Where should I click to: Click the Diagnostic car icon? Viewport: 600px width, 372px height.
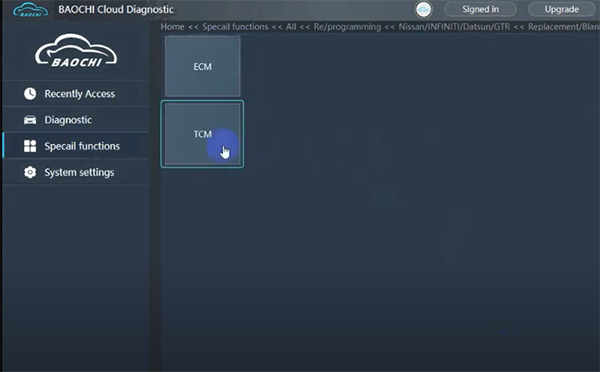point(30,120)
